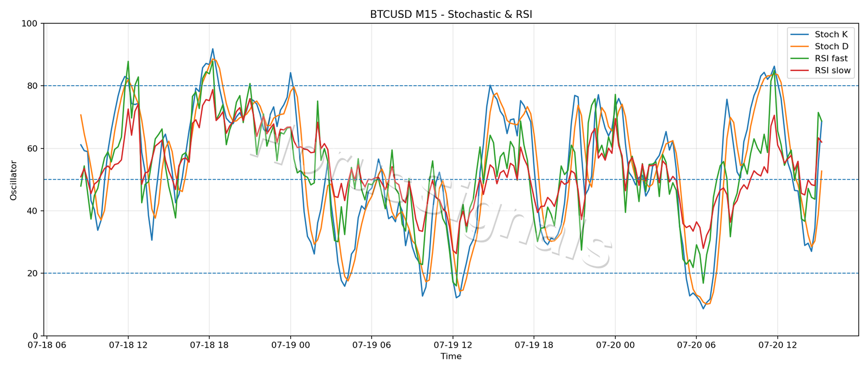The image size is (868, 372).
Task: Click the x-axis tick label 07-20 00
Action: click(615, 345)
